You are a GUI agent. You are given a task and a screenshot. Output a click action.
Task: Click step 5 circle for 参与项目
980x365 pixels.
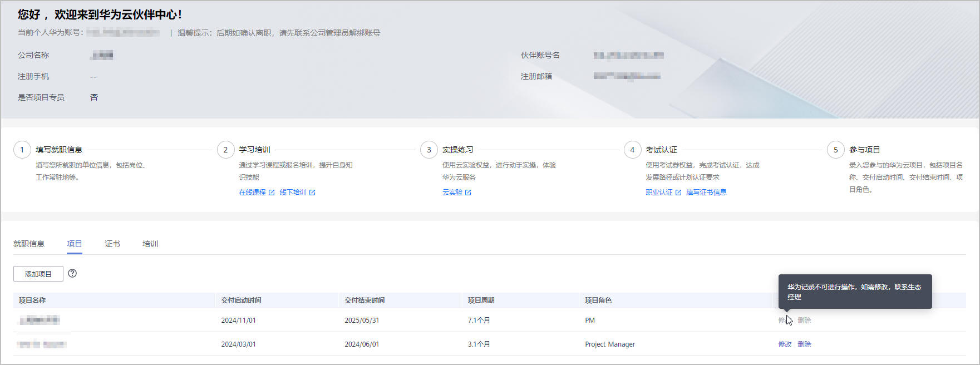click(x=835, y=150)
